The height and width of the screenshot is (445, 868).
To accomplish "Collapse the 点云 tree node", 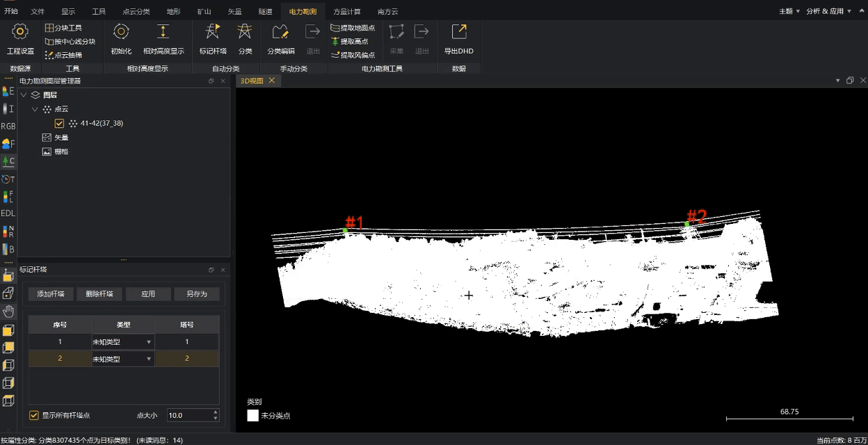I will click(x=35, y=109).
